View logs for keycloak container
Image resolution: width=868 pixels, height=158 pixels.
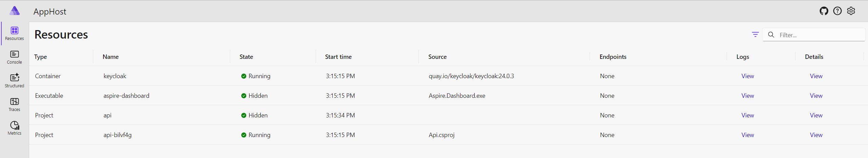pyautogui.click(x=747, y=76)
